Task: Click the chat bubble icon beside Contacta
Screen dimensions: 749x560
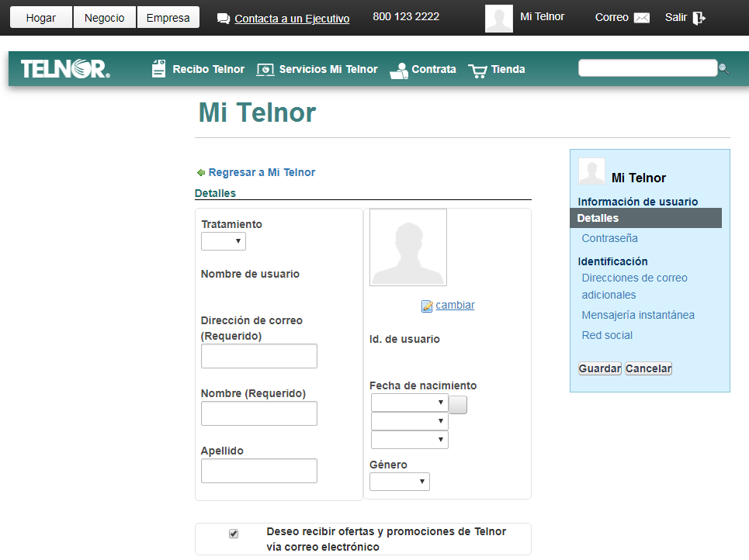Action: click(223, 19)
